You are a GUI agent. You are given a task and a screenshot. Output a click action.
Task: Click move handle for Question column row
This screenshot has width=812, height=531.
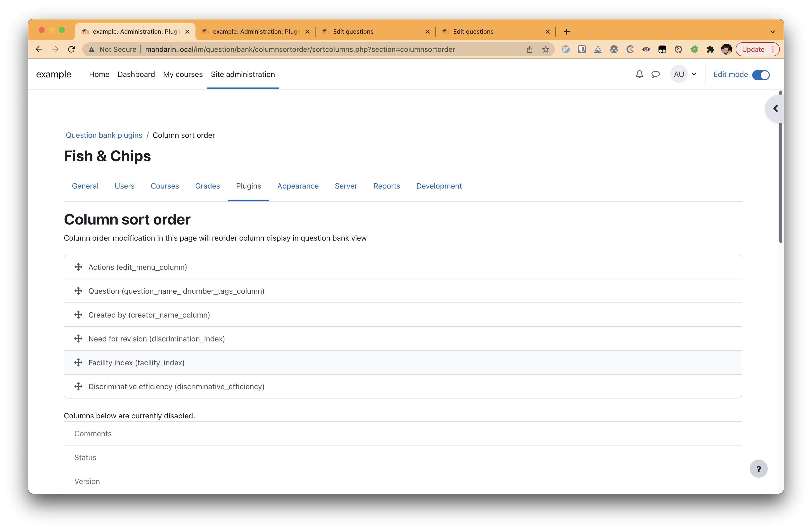(78, 291)
